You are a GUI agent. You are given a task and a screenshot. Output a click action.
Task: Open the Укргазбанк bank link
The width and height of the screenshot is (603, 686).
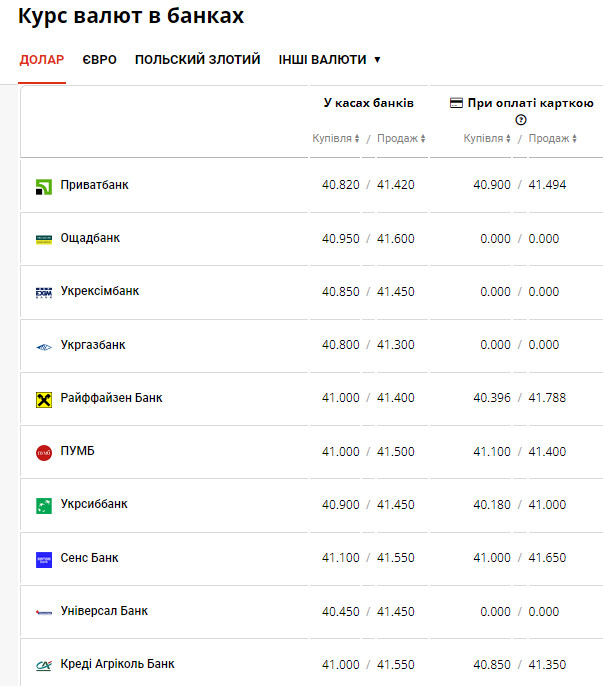(93, 345)
